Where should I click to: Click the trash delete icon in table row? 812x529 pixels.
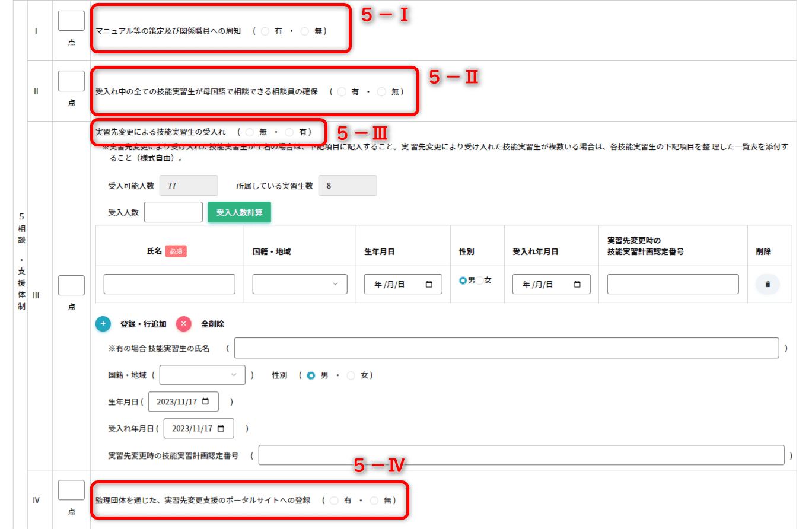coord(768,284)
